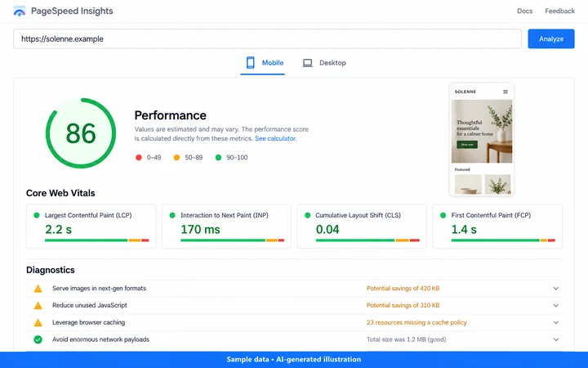The image size is (588, 368).
Task: Click the green status dot beside INP
Action: (x=172, y=215)
